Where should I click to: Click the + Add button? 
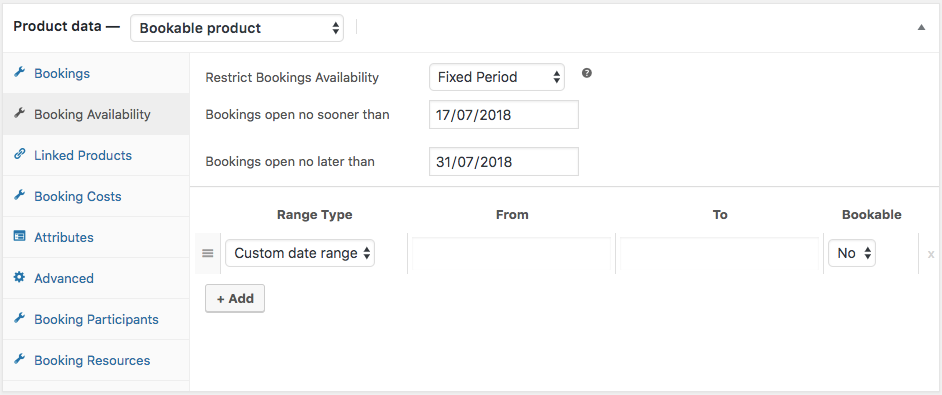click(235, 298)
